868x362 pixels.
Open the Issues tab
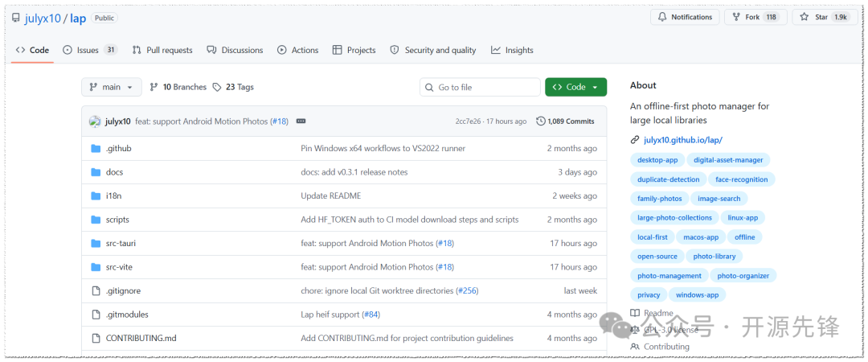[x=90, y=50]
